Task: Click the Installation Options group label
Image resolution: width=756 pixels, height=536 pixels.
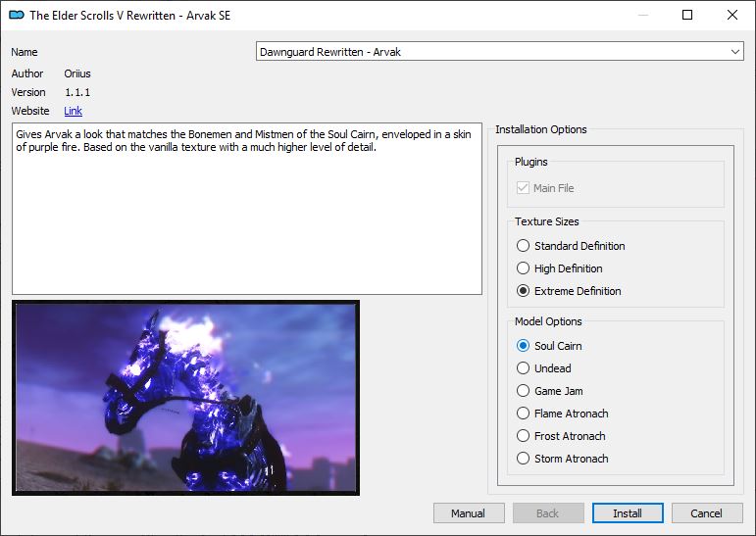Action: coord(541,129)
